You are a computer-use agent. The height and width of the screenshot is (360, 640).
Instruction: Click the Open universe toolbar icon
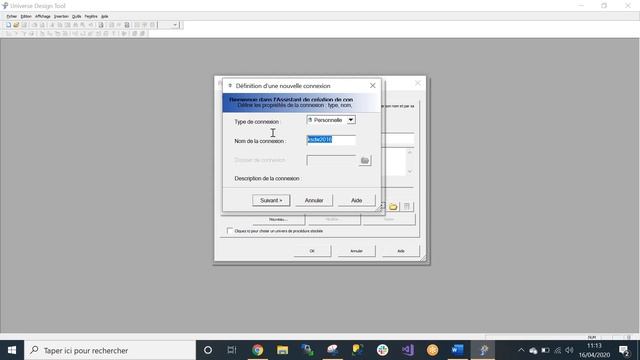pos(16,25)
